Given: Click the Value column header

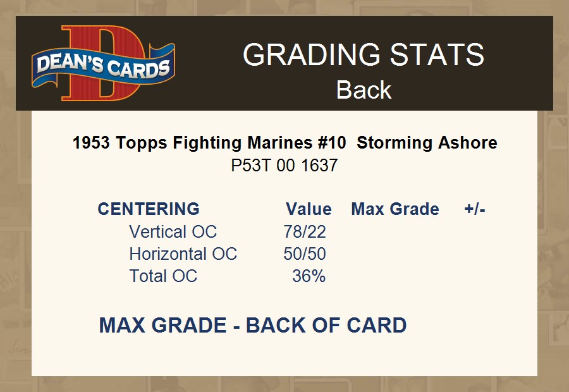Looking at the screenshot, I should pyautogui.click(x=309, y=209).
